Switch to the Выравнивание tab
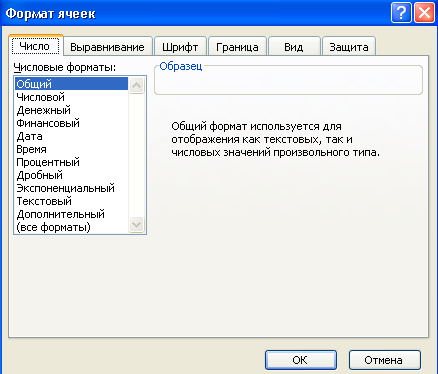This screenshot has width=438, height=374. click(x=108, y=47)
